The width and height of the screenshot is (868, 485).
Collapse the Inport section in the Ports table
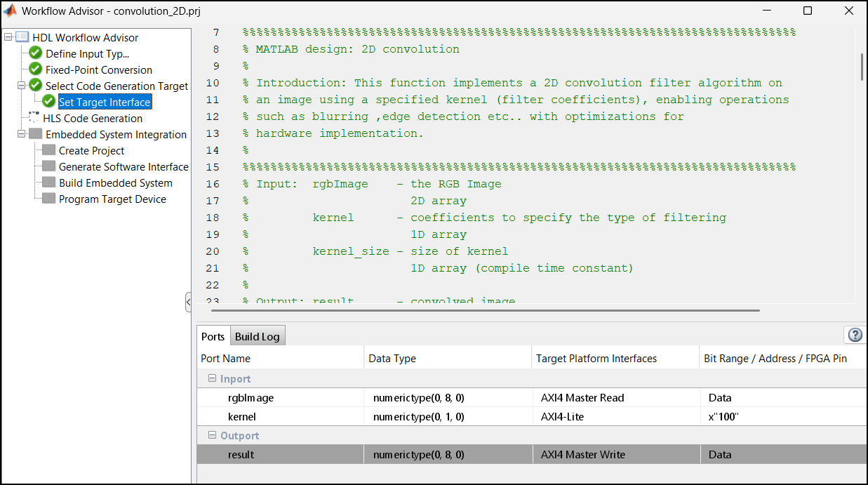[x=211, y=378]
